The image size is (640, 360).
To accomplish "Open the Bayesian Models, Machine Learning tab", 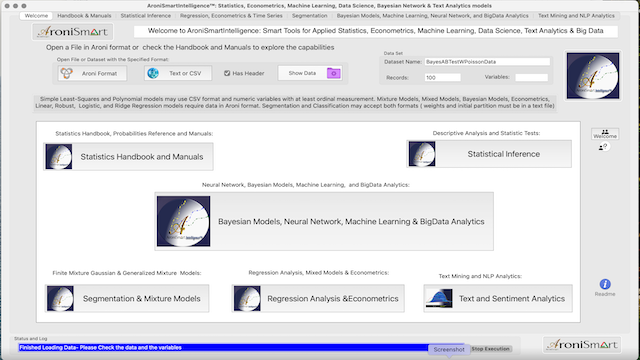I will point(432,16).
